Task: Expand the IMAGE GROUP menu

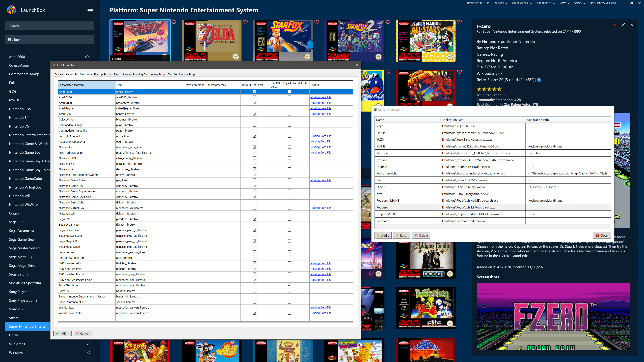Action: [x=522, y=3]
